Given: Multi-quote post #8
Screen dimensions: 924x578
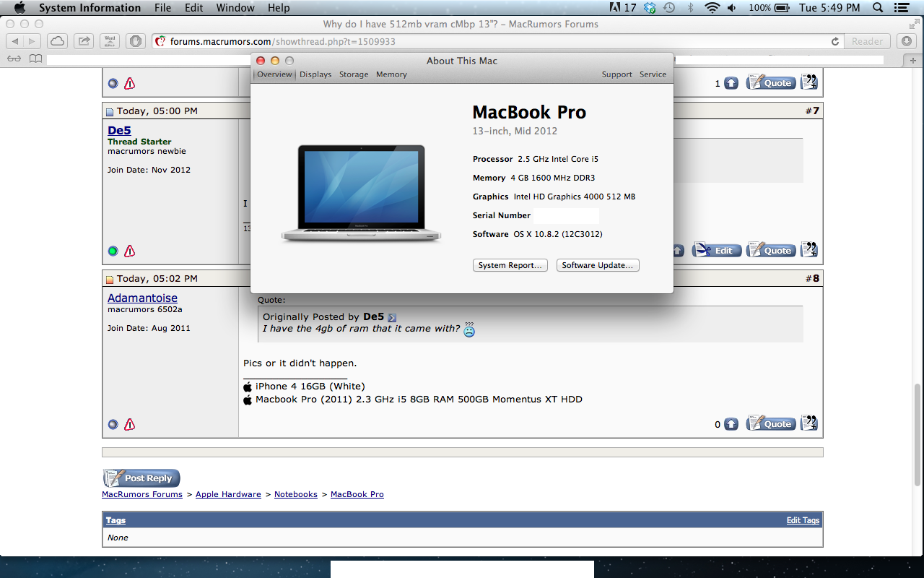Looking at the screenshot, I should click(809, 423).
